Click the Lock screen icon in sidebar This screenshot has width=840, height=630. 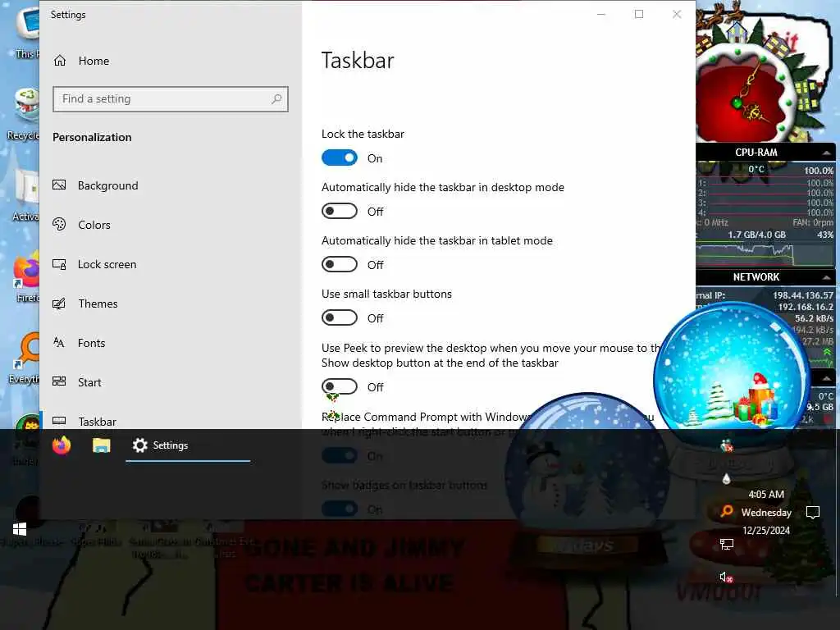59,264
